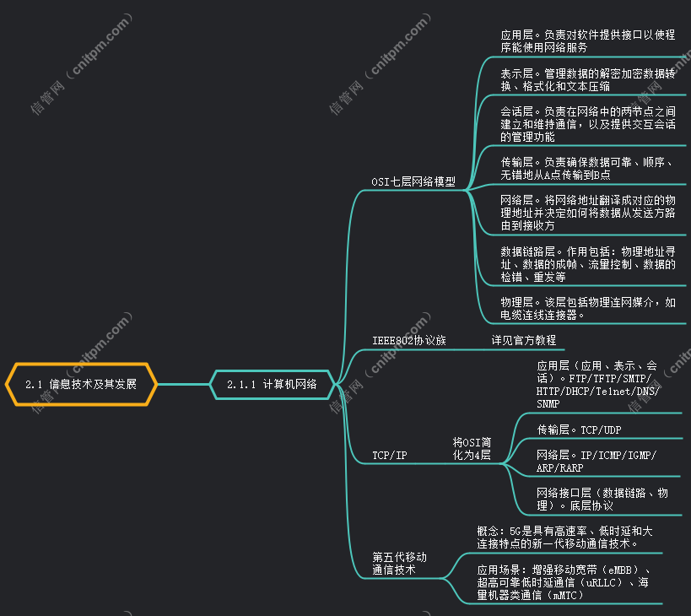Click the 第五代移动通信技术 node

(400, 563)
